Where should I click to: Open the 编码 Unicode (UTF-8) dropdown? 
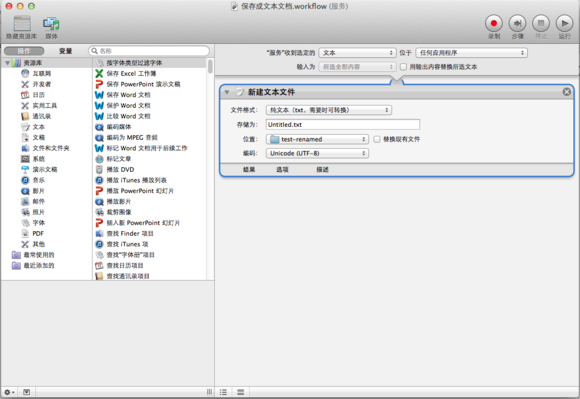point(317,153)
